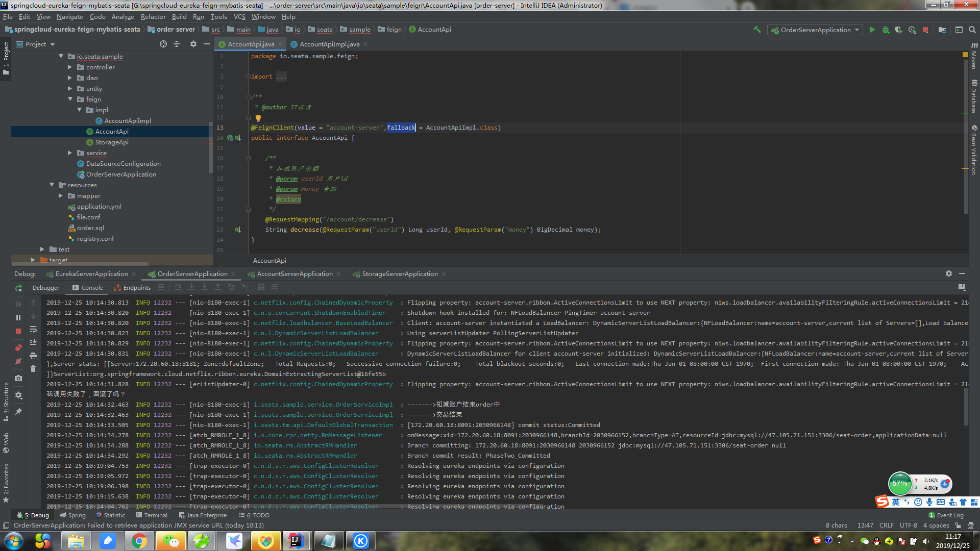Expand the mapper folder

pyautogui.click(x=61, y=195)
